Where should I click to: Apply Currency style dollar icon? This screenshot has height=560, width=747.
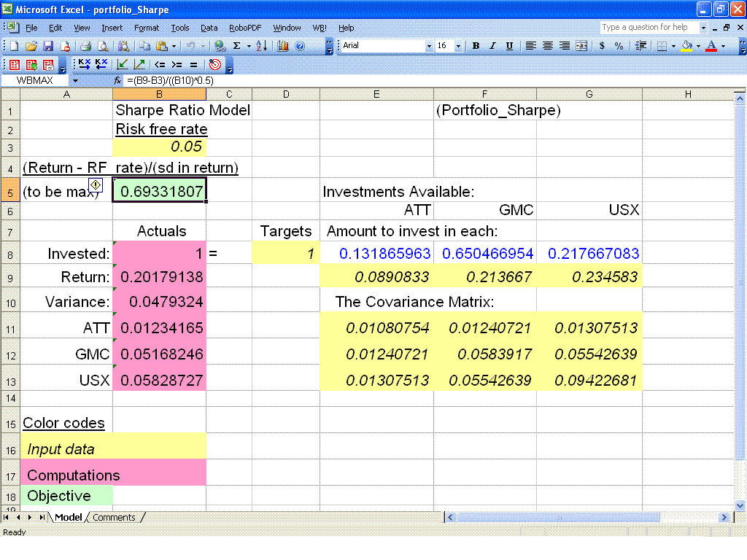(x=602, y=46)
